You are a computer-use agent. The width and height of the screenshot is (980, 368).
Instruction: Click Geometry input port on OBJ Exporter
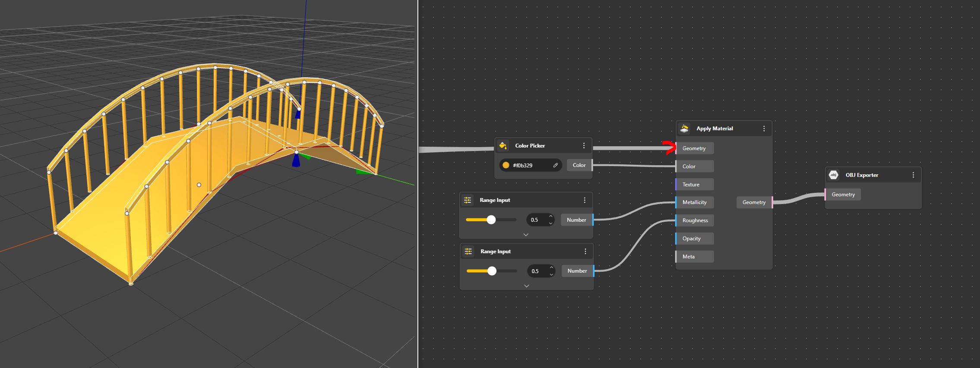[843, 195]
